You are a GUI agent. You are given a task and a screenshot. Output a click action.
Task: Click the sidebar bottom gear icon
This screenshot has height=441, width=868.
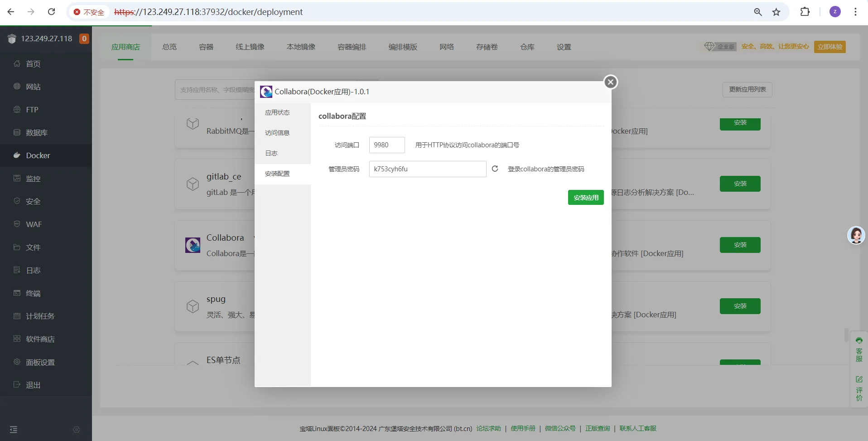pos(77,429)
